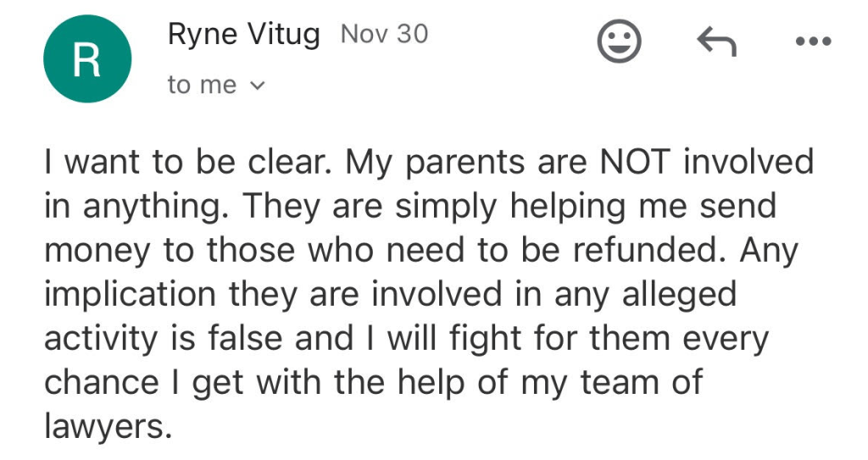Click the Nov 30 date stamp
This screenshot has width=868, height=460.
coord(384,35)
